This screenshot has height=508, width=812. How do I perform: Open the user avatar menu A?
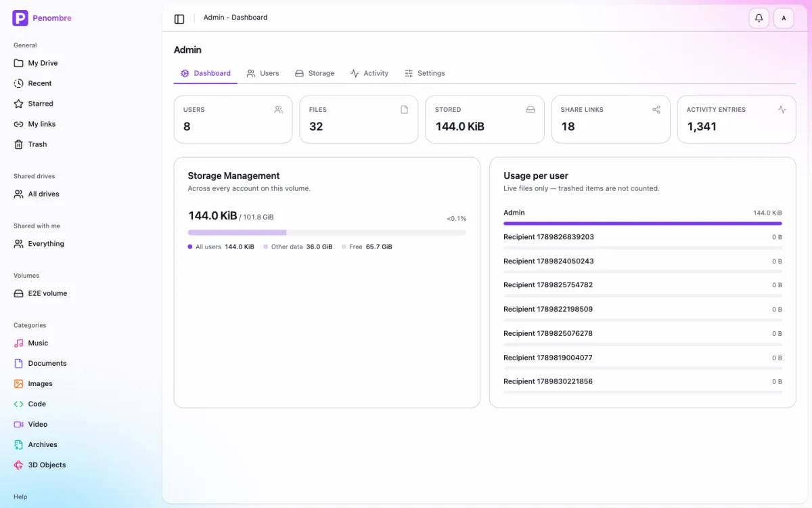784,18
